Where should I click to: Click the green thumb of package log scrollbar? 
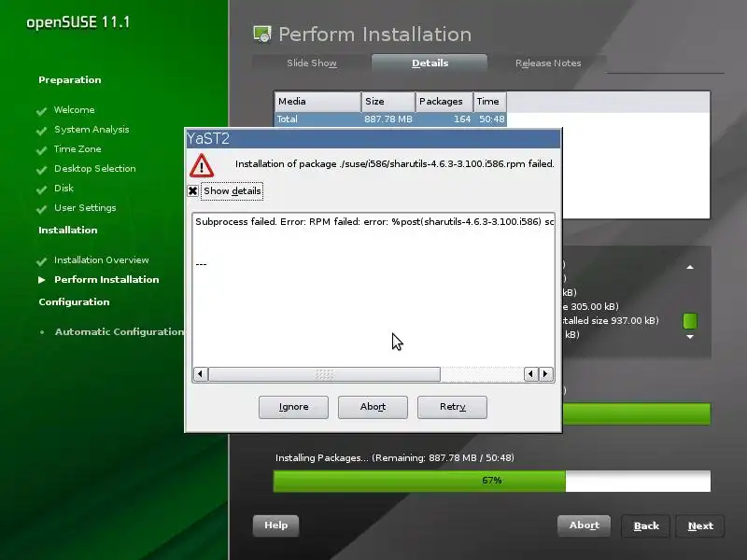tap(690, 321)
